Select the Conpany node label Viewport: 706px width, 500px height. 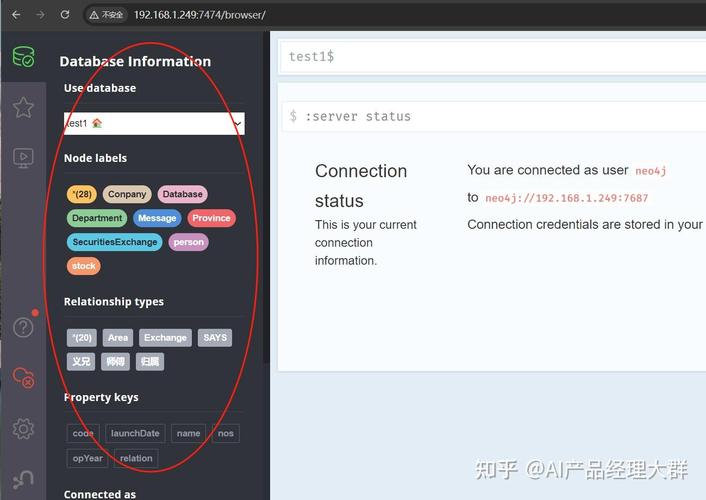point(127,194)
